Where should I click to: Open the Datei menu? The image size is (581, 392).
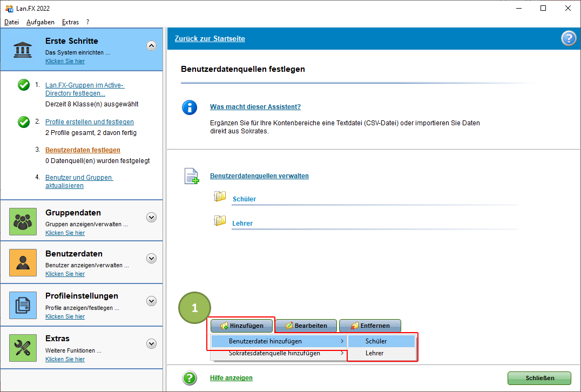11,22
